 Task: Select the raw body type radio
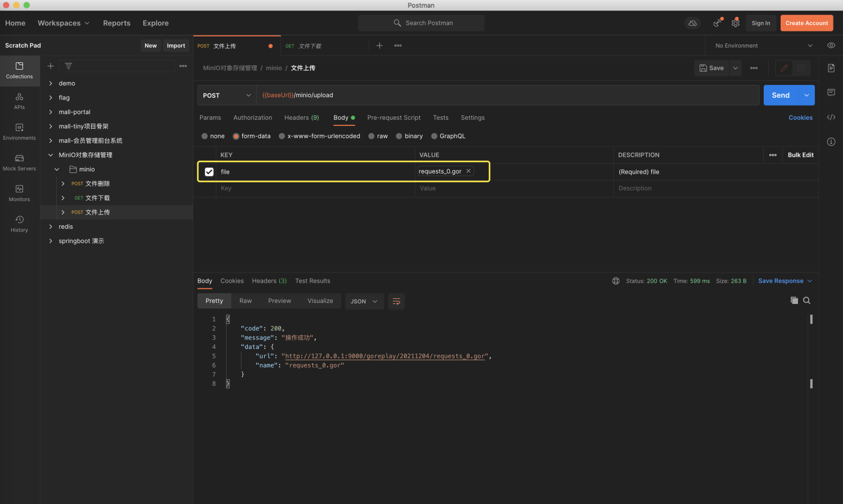371,136
